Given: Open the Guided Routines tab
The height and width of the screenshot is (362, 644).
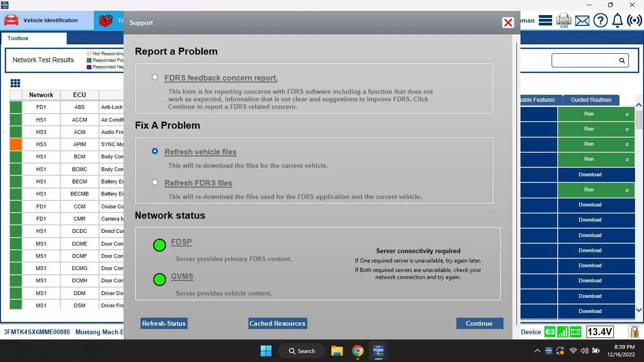Looking at the screenshot, I should 591,100.
